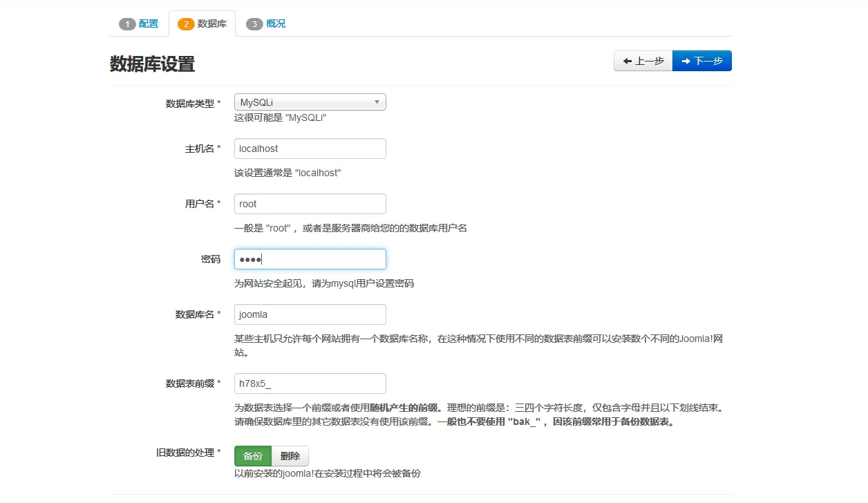Image resolution: width=868 pixels, height=503 pixels.
Task: Click the gray step 1 badge beside 配置
Action: 127,24
